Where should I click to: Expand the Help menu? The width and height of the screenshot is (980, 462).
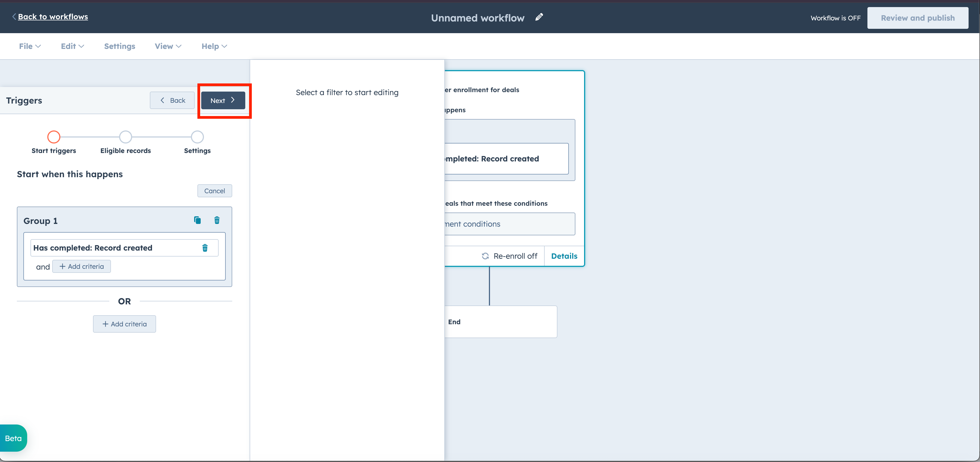[x=214, y=46]
